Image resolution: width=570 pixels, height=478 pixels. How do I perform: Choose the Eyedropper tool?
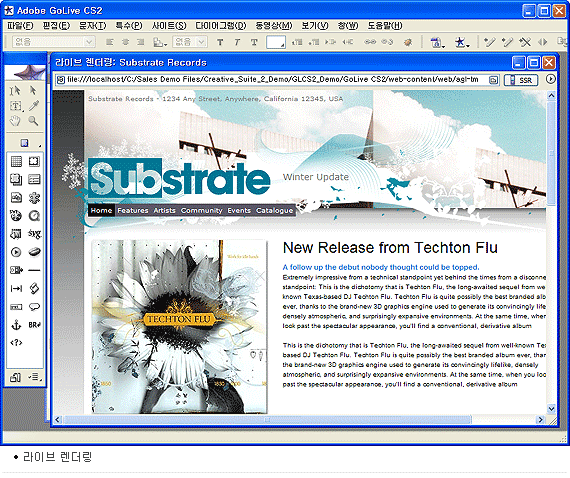[34, 105]
